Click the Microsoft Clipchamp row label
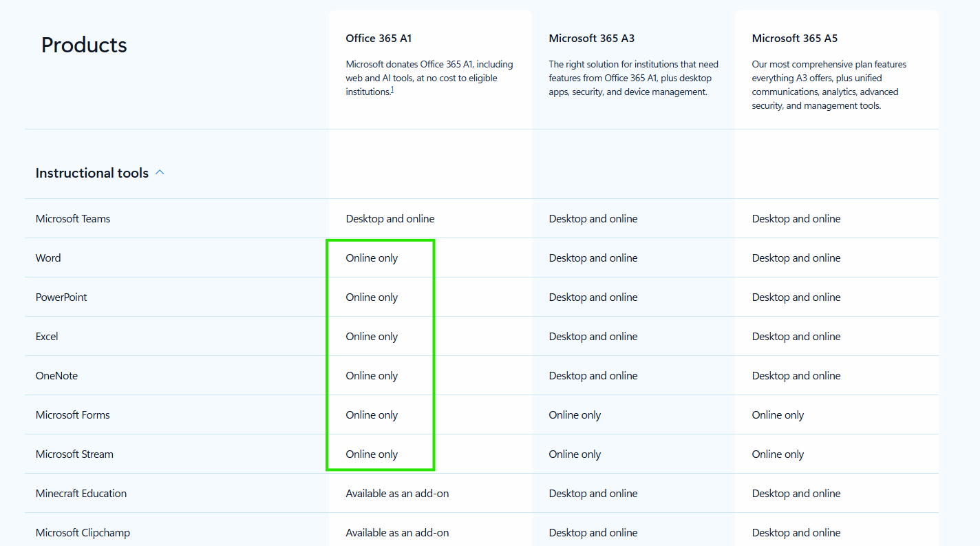 coord(83,533)
